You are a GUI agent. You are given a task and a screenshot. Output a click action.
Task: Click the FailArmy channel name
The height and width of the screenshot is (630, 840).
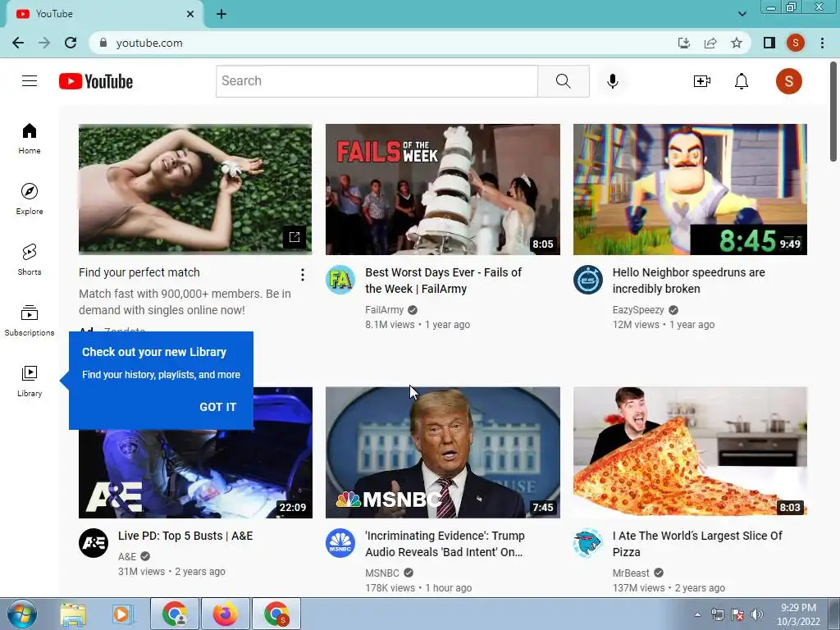[384, 309]
